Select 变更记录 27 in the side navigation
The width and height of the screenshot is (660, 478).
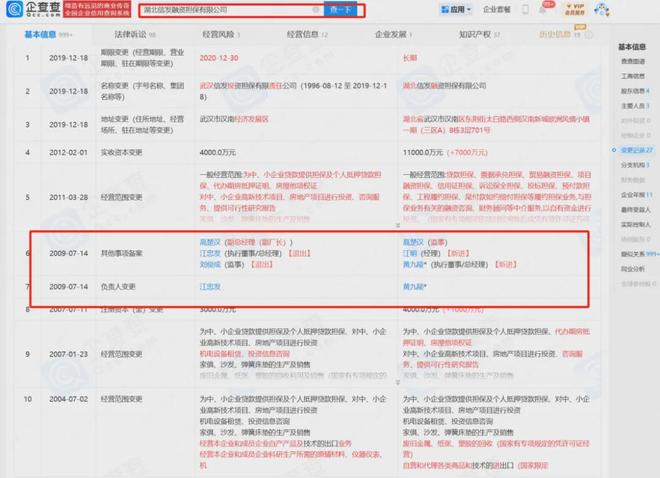pyautogui.click(x=636, y=150)
